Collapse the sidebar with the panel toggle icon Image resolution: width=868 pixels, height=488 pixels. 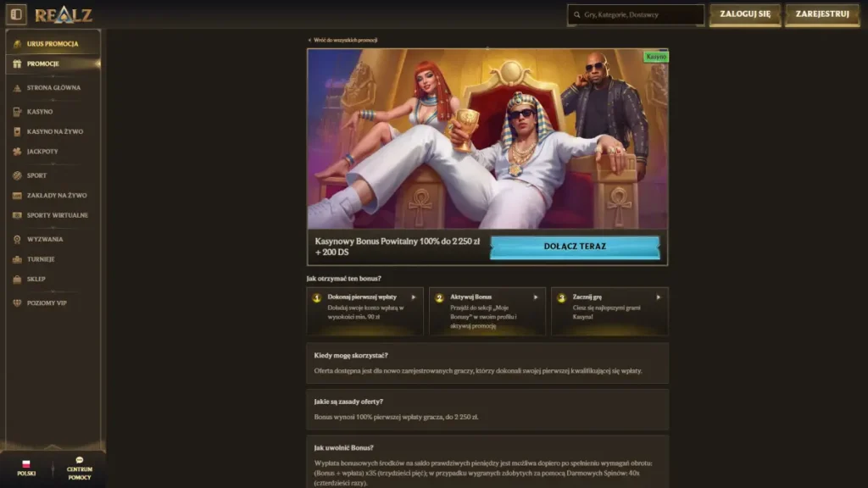coord(16,14)
